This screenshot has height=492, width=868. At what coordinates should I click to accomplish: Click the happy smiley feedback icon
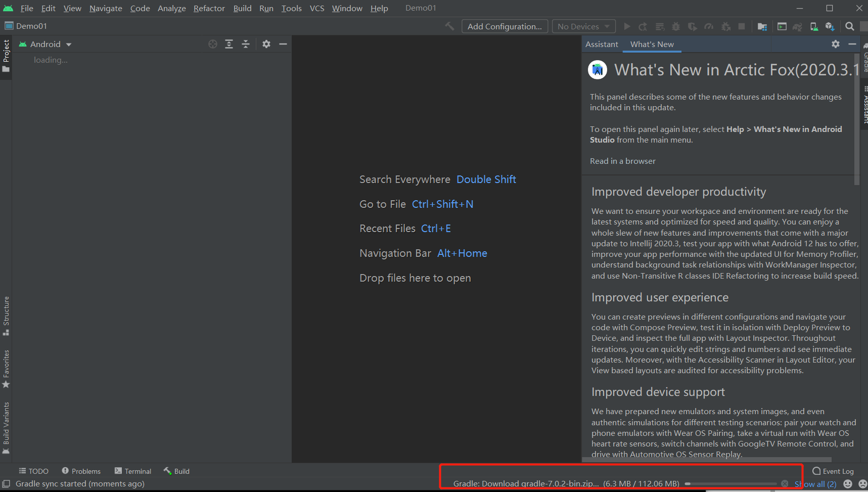[848, 484]
